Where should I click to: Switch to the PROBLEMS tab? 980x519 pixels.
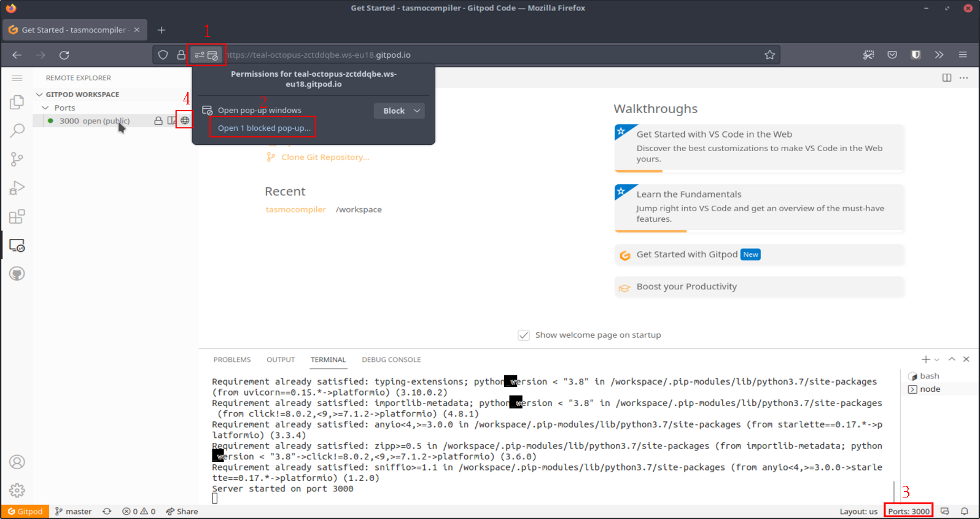pos(232,359)
